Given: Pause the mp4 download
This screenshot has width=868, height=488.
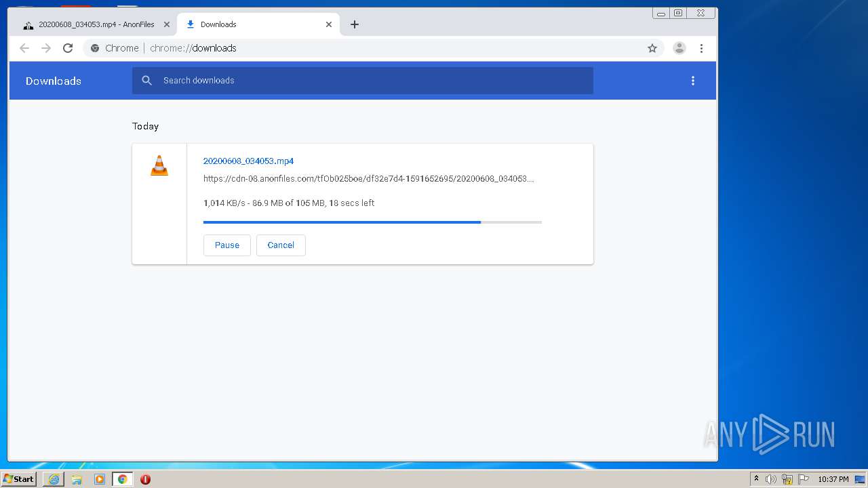Looking at the screenshot, I should pos(227,245).
